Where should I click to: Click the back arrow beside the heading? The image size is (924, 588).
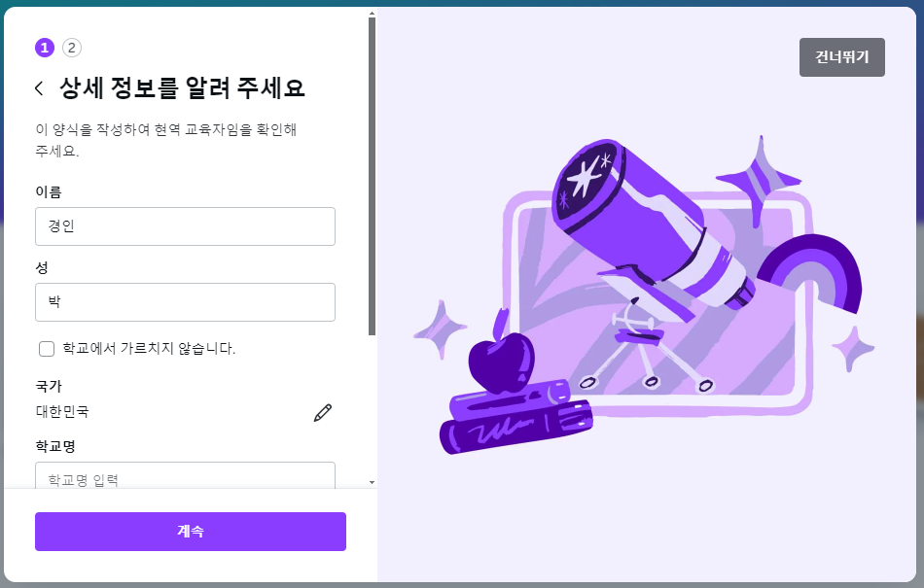(39, 88)
